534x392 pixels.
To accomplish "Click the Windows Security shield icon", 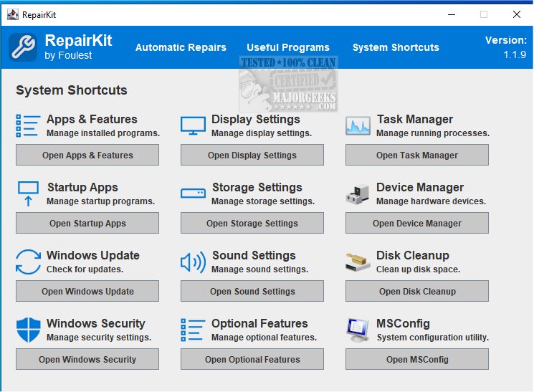I will 28,330.
